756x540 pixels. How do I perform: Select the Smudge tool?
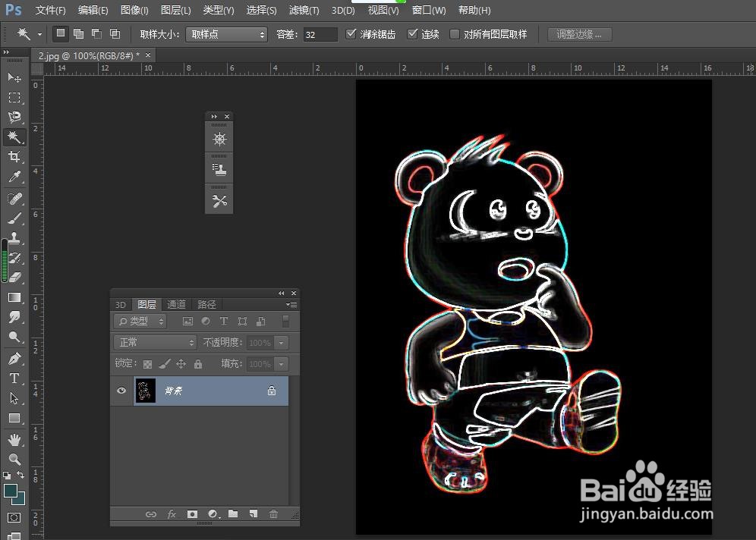[14, 318]
